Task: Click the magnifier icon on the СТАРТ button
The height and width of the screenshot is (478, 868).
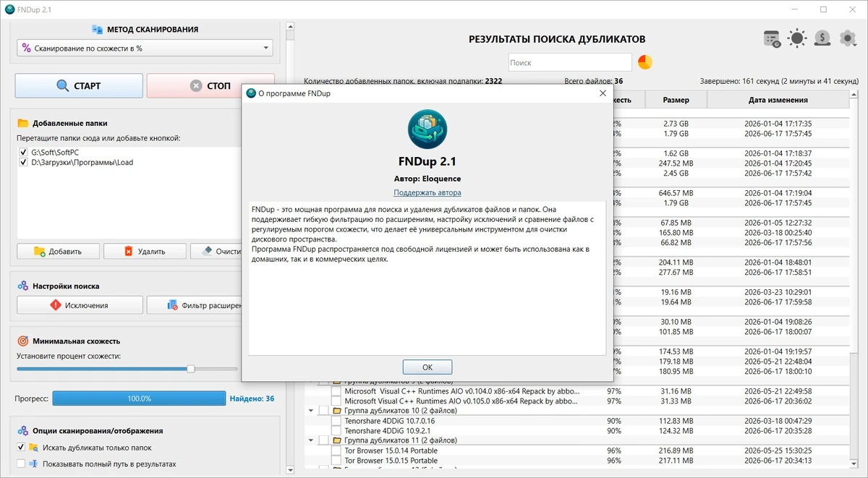Action: pyautogui.click(x=63, y=86)
